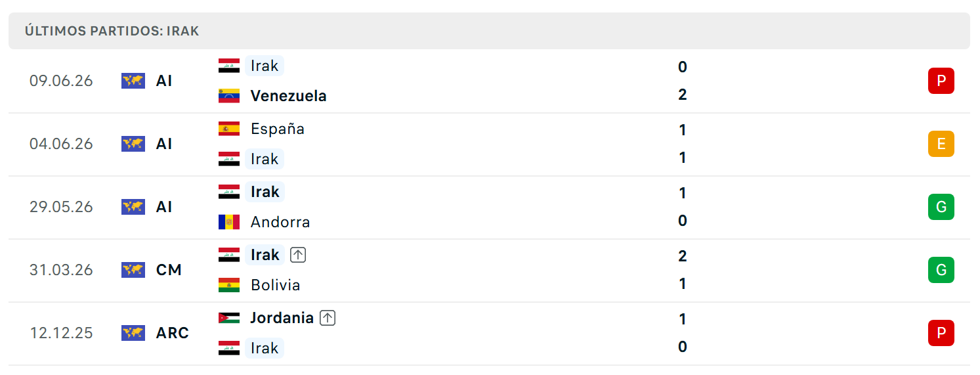Select the 04.06.26 match row date
This screenshot has height=375, width=980.
coord(61,144)
